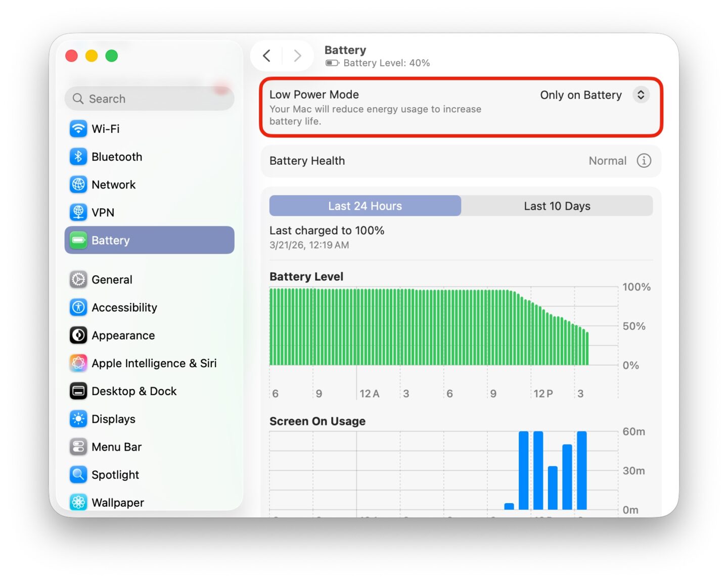
Task: Click the Displays brightness icon
Action: click(x=78, y=419)
